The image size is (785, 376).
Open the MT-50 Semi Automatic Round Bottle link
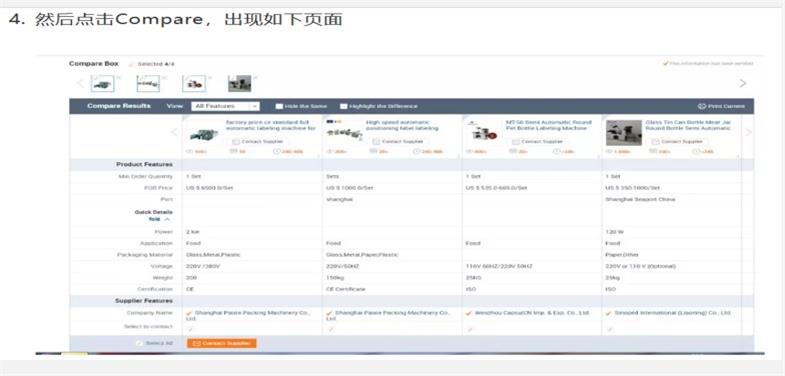point(548,125)
